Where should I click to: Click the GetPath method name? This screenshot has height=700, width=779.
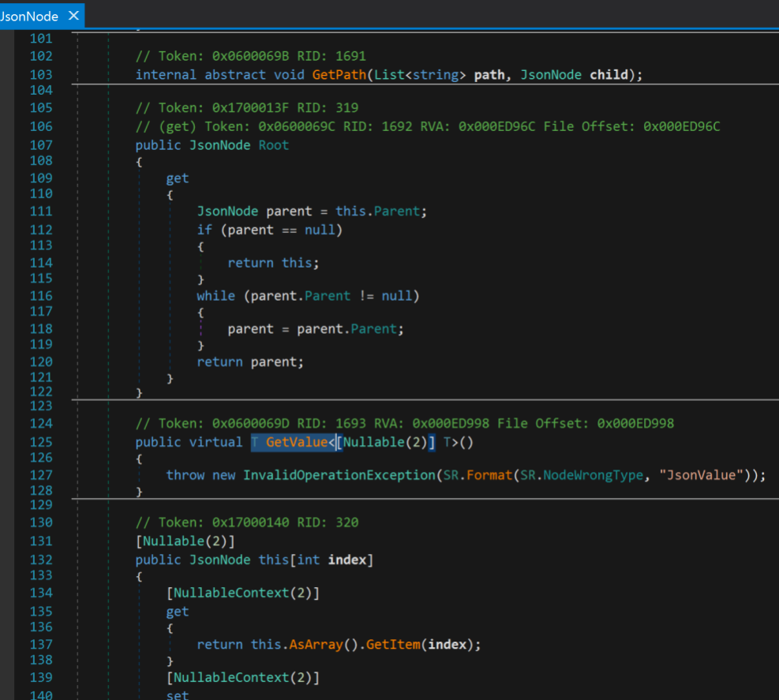coord(339,74)
